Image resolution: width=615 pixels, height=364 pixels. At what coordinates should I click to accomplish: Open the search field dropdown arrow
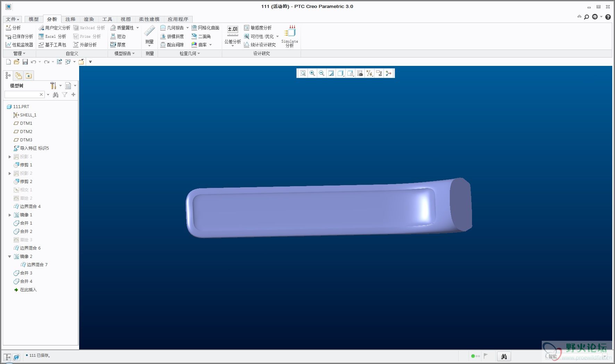point(48,95)
